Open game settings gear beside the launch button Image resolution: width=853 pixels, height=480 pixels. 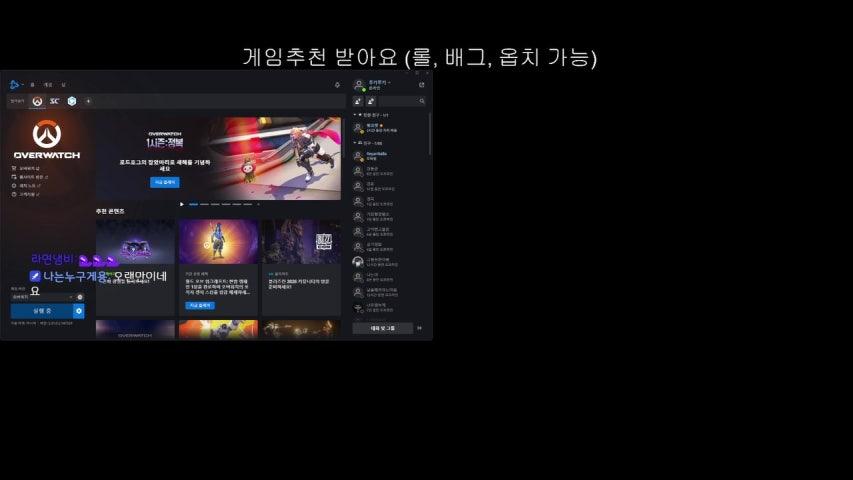pos(79,311)
